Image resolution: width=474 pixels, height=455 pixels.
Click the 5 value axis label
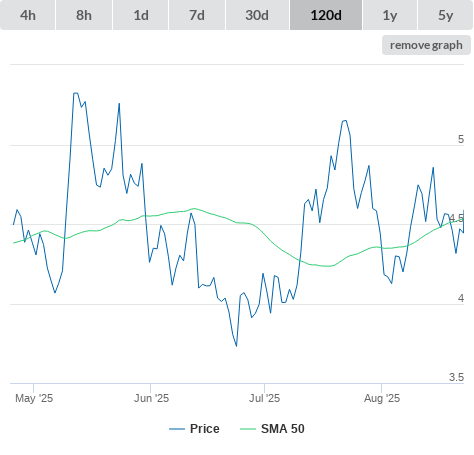[461, 139]
